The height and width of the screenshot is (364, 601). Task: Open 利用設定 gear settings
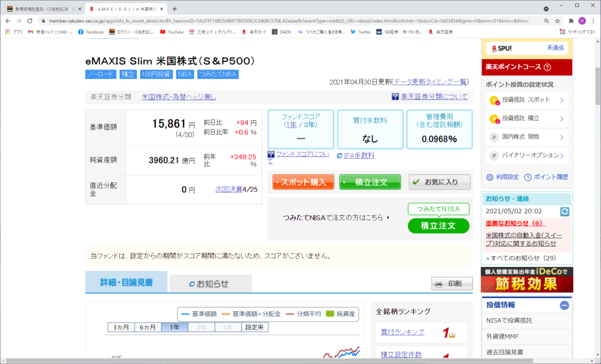tap(502, 177)
